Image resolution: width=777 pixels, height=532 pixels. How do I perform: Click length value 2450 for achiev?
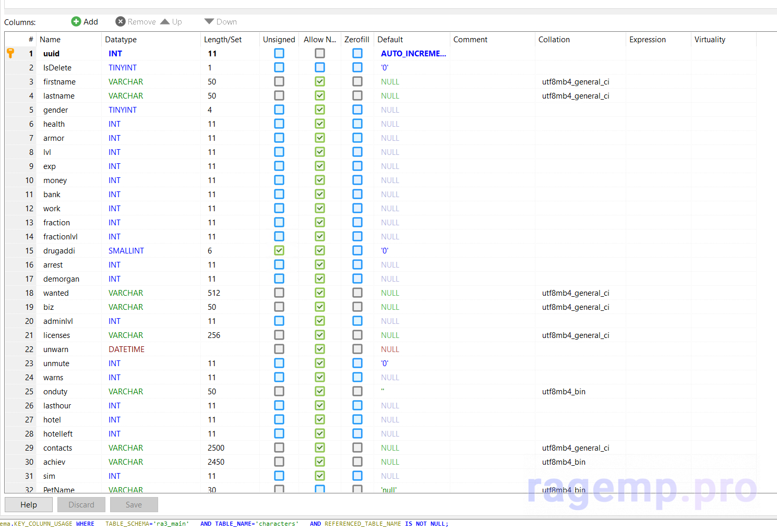(x=216, y=462)
